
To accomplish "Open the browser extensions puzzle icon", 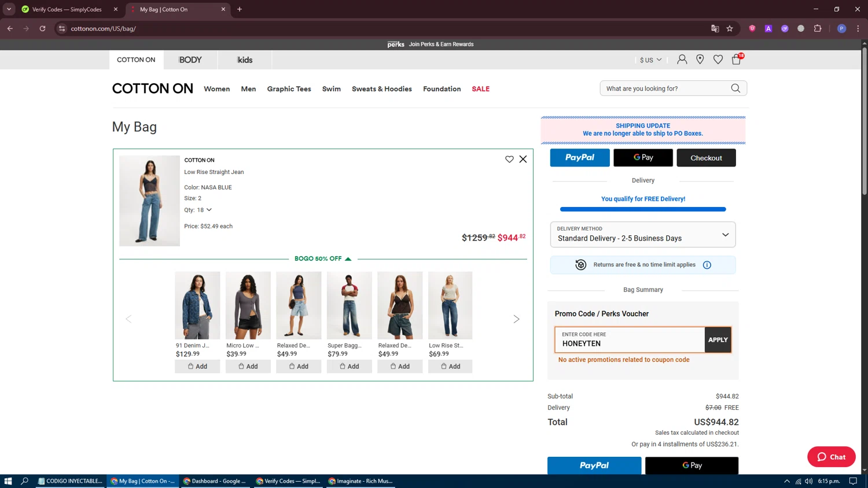I will point(818,28).
